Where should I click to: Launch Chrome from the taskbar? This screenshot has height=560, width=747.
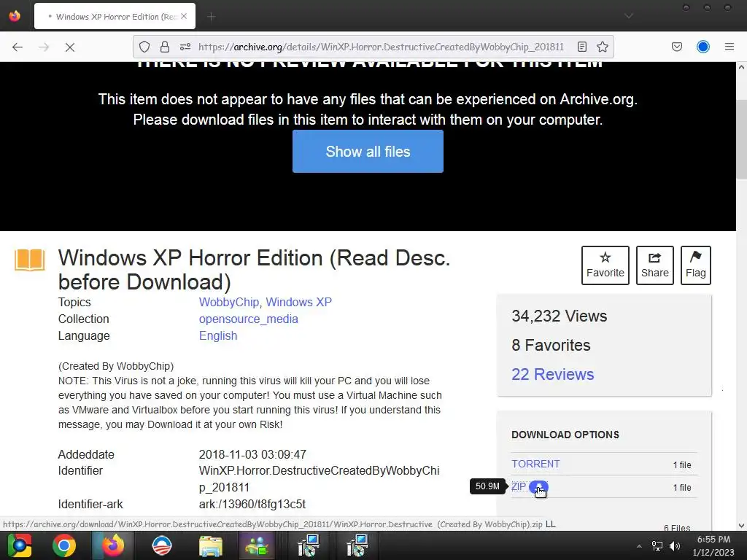tap(64, 545)
